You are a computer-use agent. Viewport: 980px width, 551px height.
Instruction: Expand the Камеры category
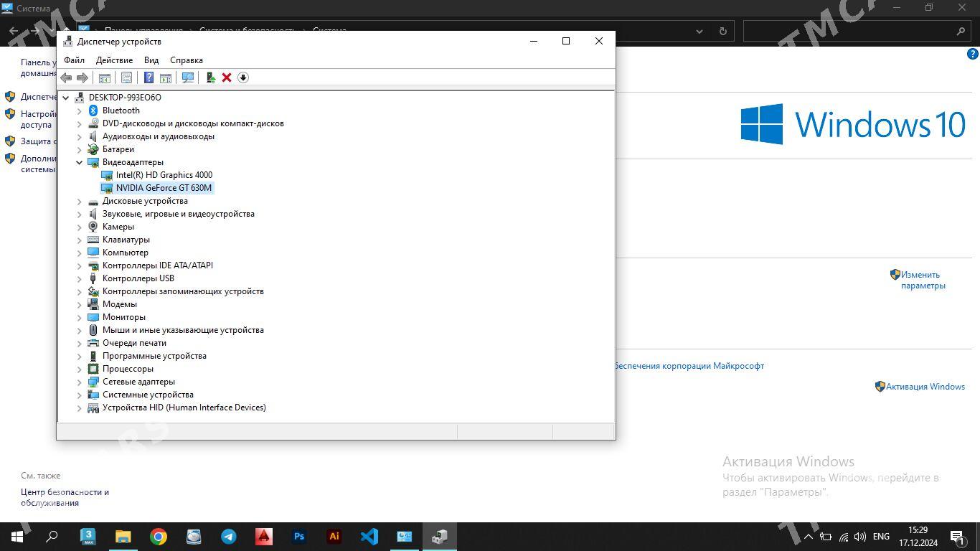tap(80, 227)
